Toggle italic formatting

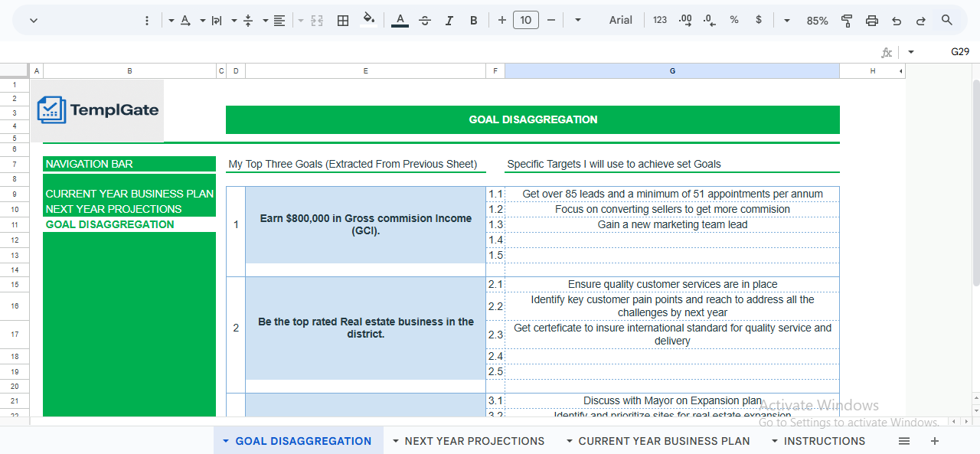click(x=449, y=21)
